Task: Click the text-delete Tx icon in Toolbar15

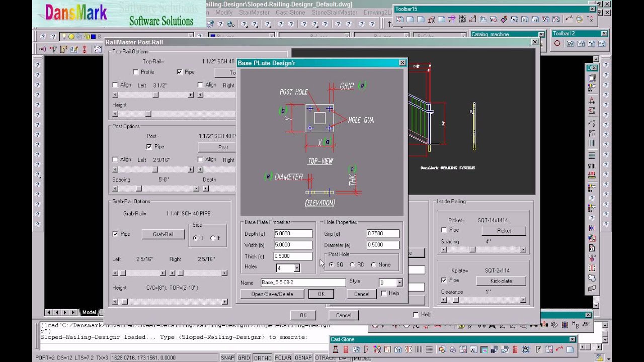Action: (x=590, y=19)
